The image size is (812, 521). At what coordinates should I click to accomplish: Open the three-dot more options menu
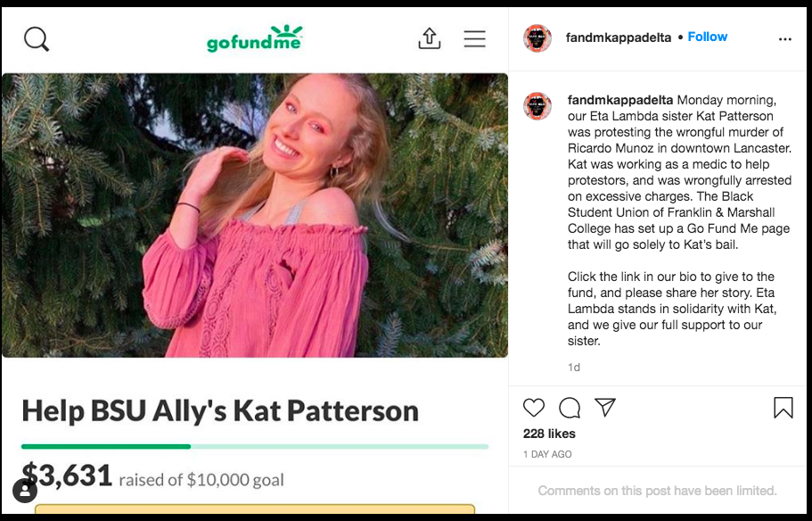pyautogui.click(x=785, y=39)
